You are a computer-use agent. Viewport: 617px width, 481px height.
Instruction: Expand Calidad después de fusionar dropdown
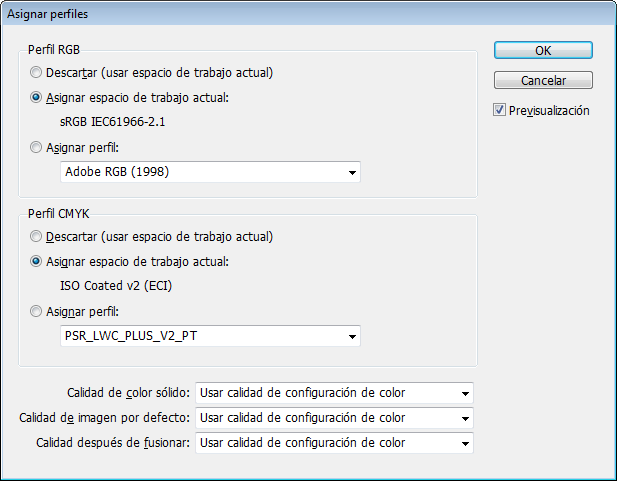pos(334,443)
